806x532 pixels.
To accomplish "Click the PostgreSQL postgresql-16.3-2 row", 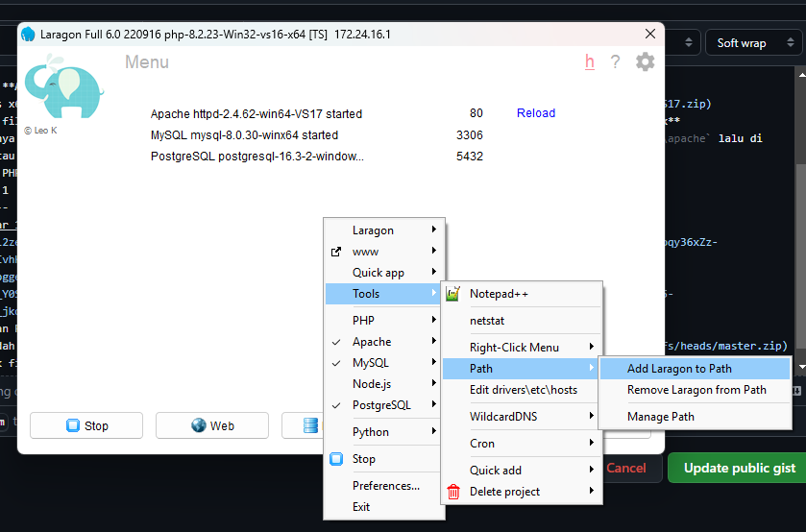I will 257,157.
